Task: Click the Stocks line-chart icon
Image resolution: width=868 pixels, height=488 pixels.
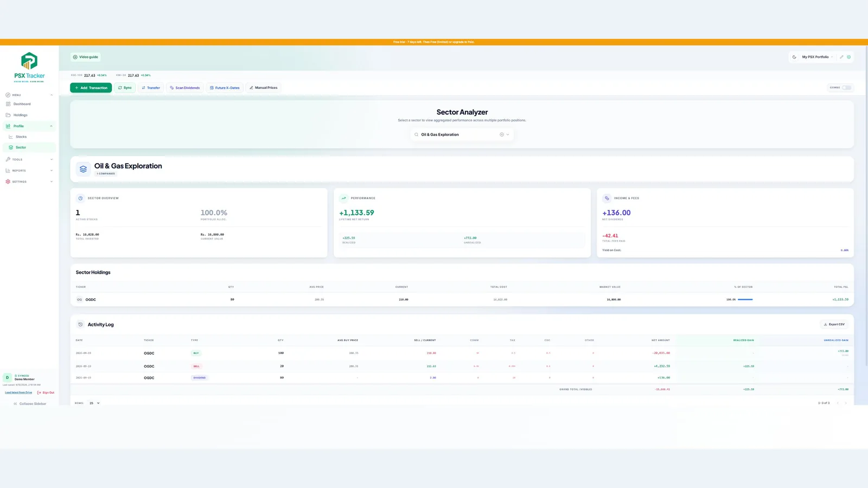Action: tap(10, 137)
